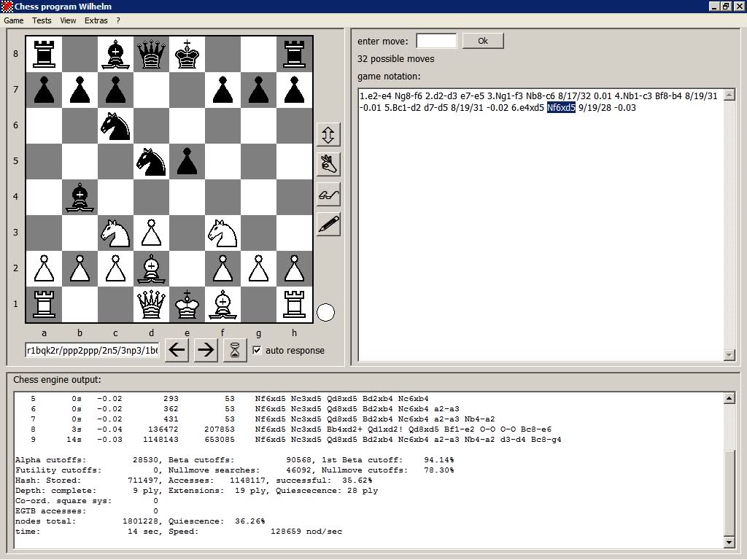
Task: Click the Wilhelm app icon in title bar
Action: coord(7,6)
